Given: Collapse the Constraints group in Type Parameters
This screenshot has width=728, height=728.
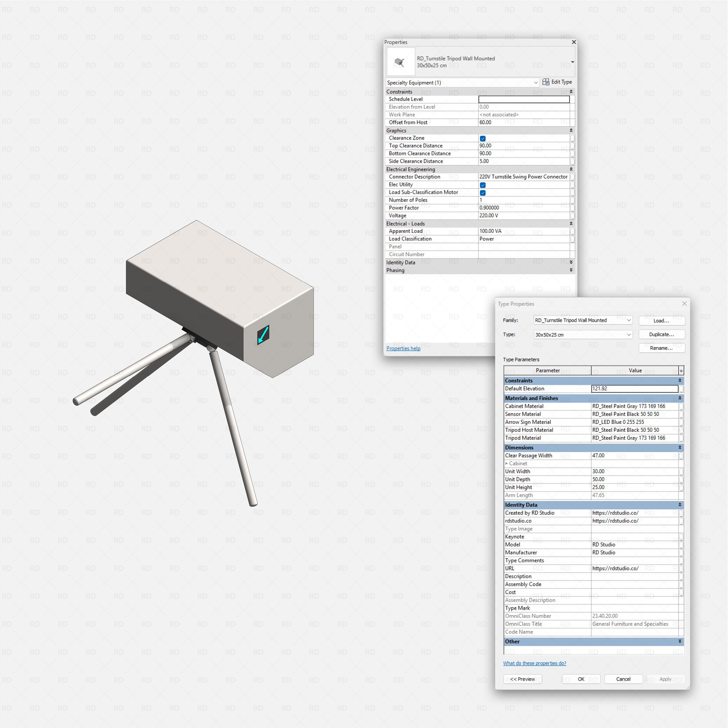Looking at the screenshot, I should 680,381.
